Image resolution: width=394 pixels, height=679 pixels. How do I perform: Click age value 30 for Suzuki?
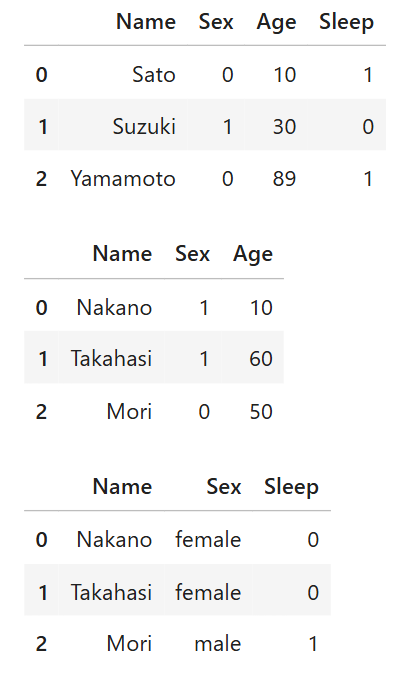[284, 127]
